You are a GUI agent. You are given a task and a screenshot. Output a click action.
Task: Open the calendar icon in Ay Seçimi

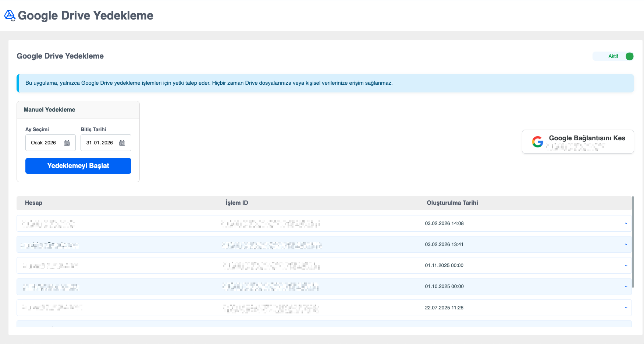67,143
